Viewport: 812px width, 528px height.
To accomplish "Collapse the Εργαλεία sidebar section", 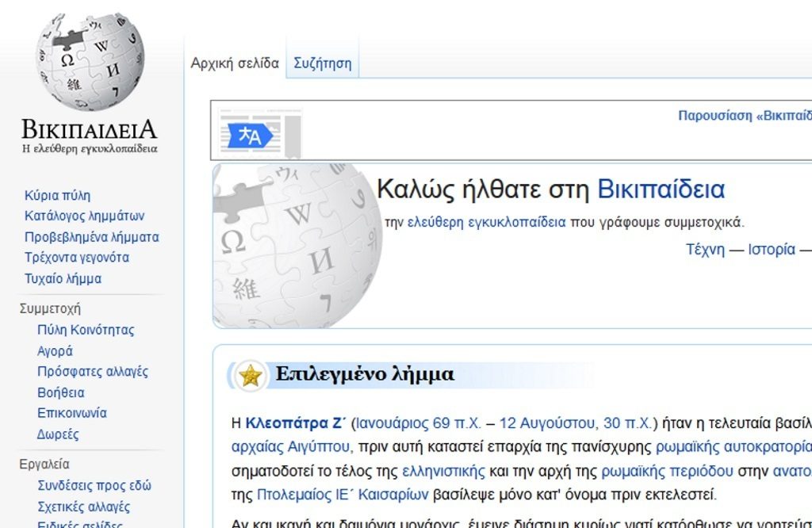I will 44,464.
